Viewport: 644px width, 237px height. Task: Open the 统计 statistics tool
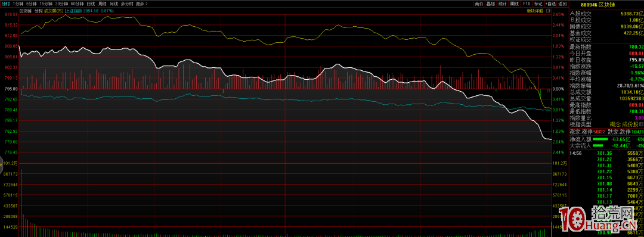(502, 4)
